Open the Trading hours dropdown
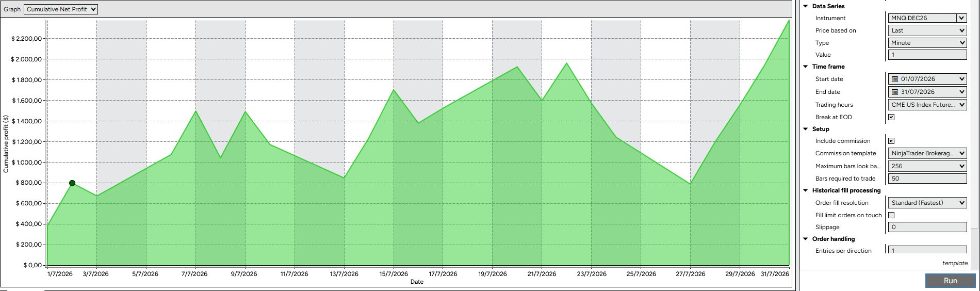This screenshot has height=291, width=980. pyautogui.click(x=927, y=105)
